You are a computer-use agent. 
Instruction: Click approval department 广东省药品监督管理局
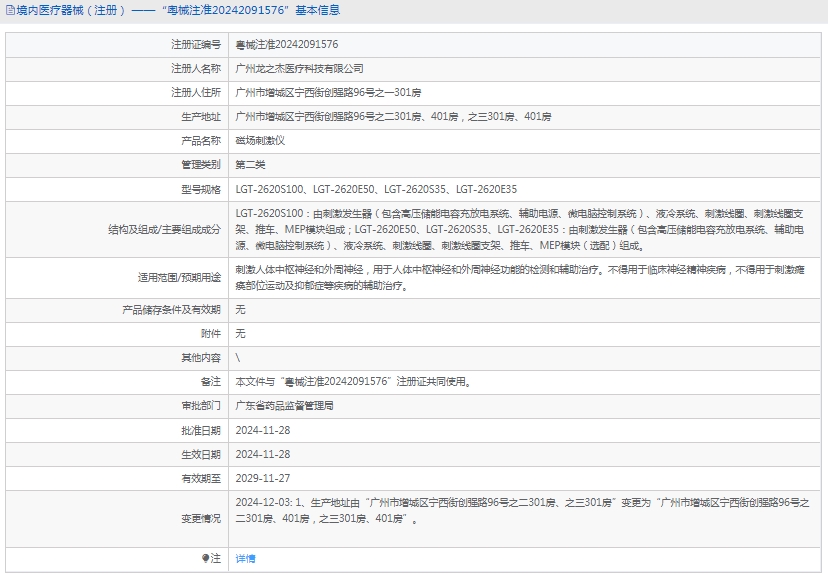284,406
